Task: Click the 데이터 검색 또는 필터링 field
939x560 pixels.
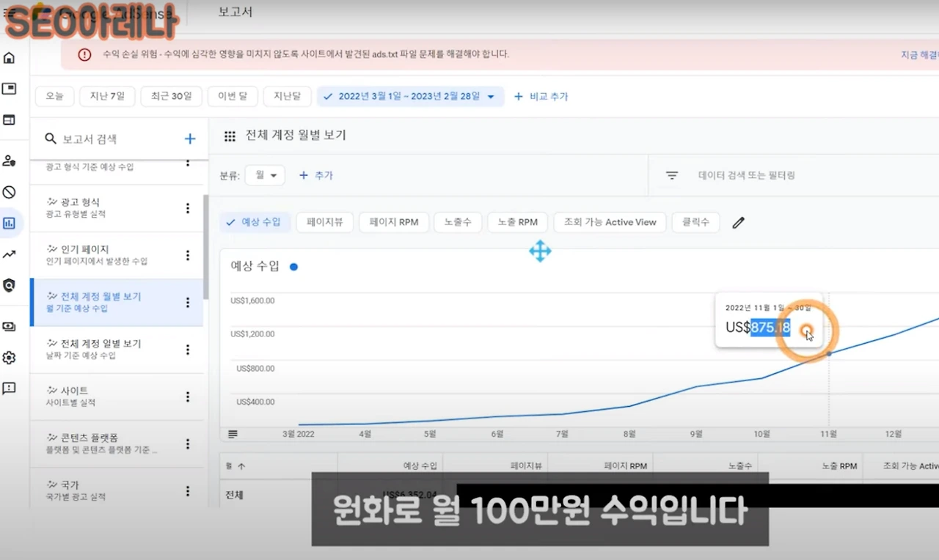Action: click(747, 175)
